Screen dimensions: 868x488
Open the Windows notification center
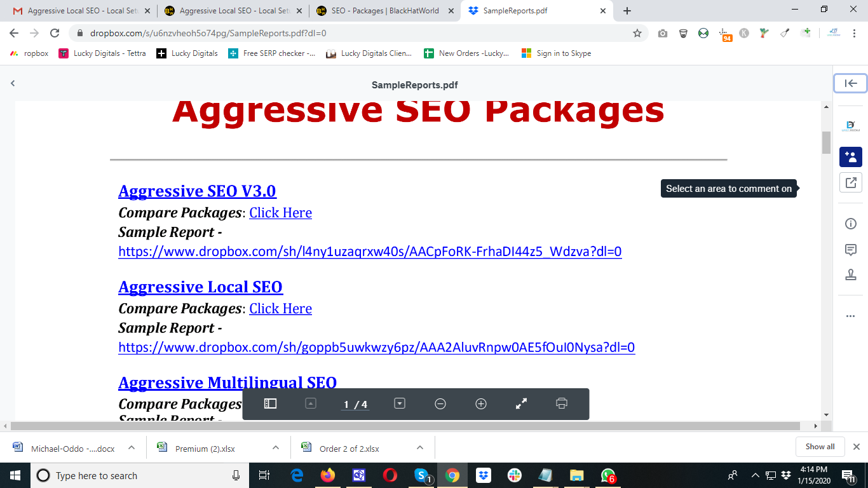tap(848, 475)
